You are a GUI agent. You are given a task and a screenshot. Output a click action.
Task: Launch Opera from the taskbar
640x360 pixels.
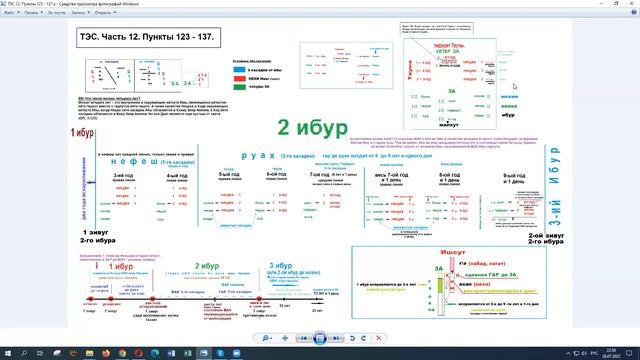click(x=138, y=353)
